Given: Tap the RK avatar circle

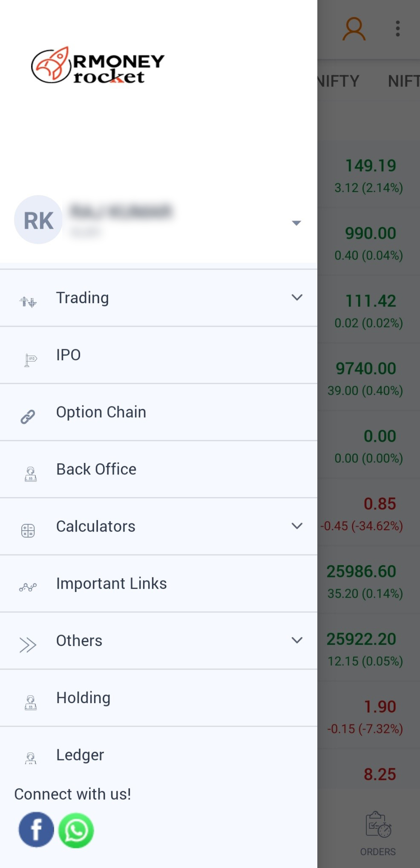Looking at the screenshot, I should (x=38, y=220).
